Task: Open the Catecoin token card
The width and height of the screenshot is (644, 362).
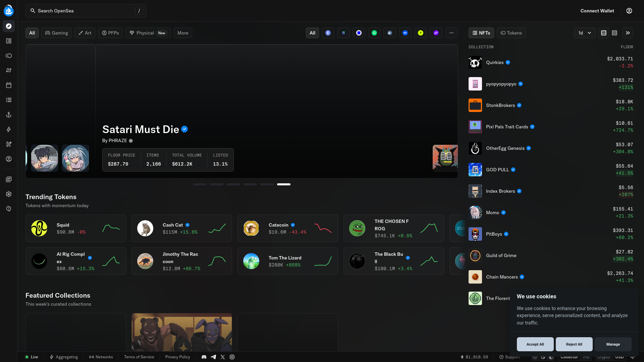Action: pos(288,228)
